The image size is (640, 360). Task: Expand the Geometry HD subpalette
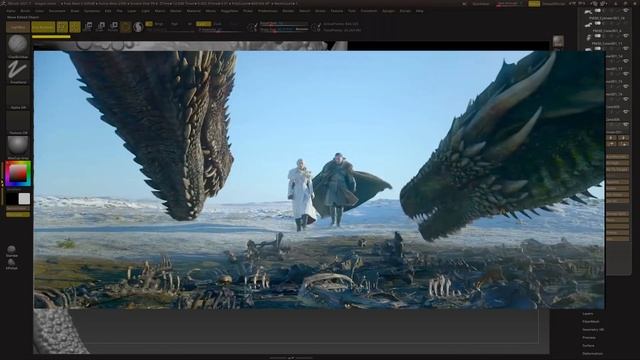pyautogui.click(x=593, y=329)
